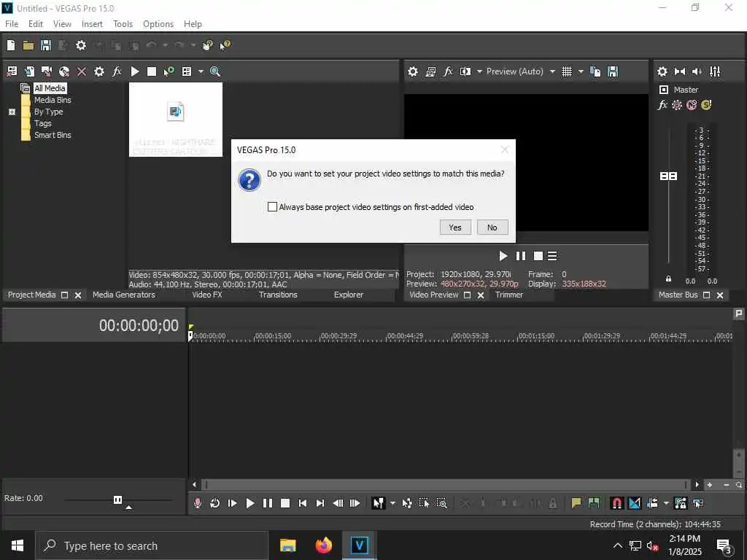Toggle the preview overlays grid icon
Image resolution: width=747 pixels, height=560 pixels.
click(x=566, y=71)
